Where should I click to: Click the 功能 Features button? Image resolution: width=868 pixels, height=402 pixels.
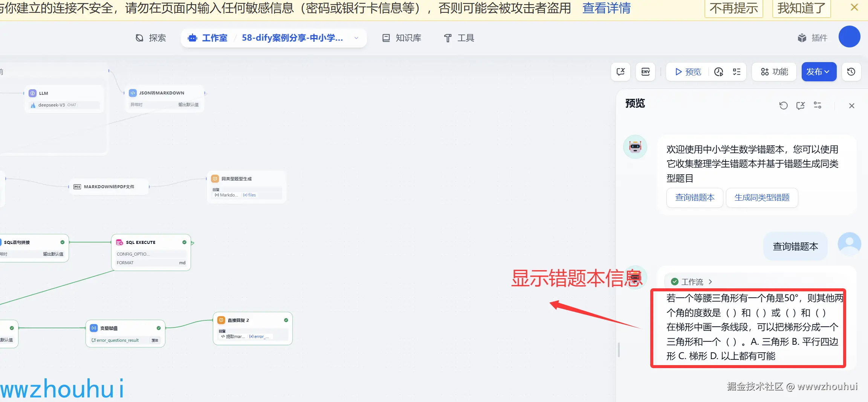coord(773,72)
